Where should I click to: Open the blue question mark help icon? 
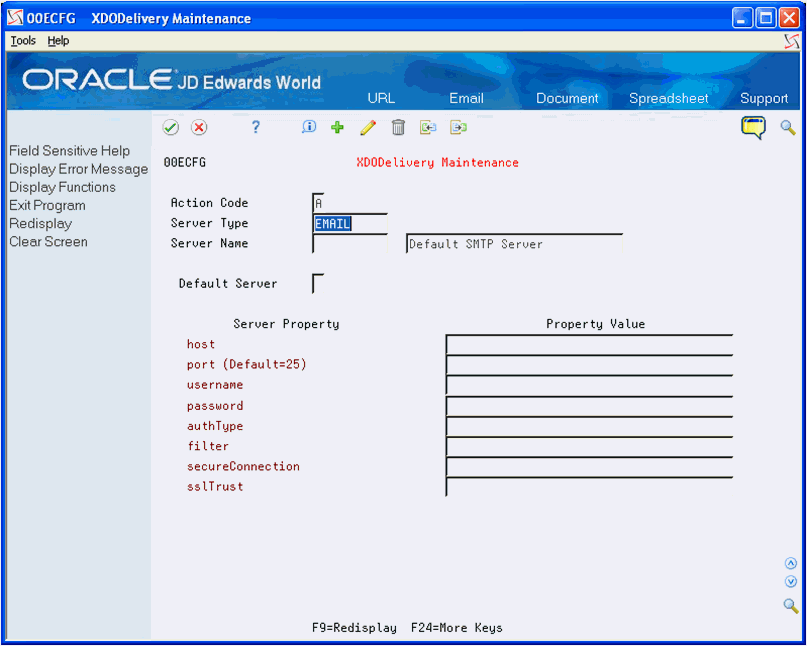tap(256, 127)
